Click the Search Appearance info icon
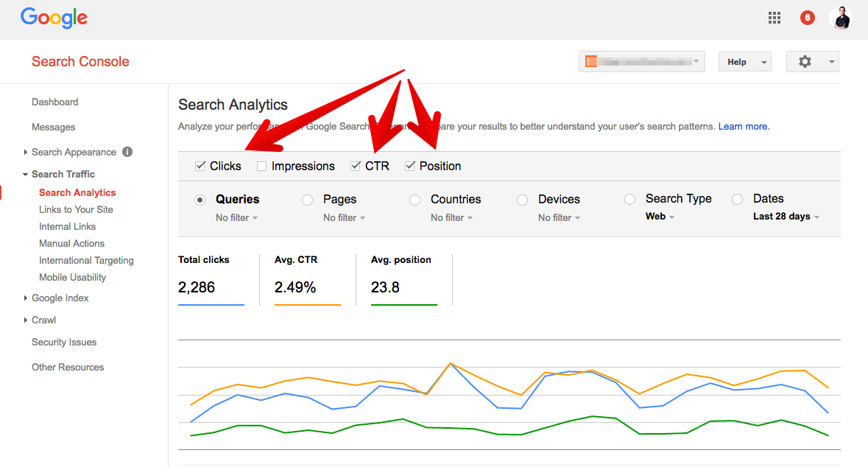The height and width of the screenshot is (467, 868). coord(127,152)
